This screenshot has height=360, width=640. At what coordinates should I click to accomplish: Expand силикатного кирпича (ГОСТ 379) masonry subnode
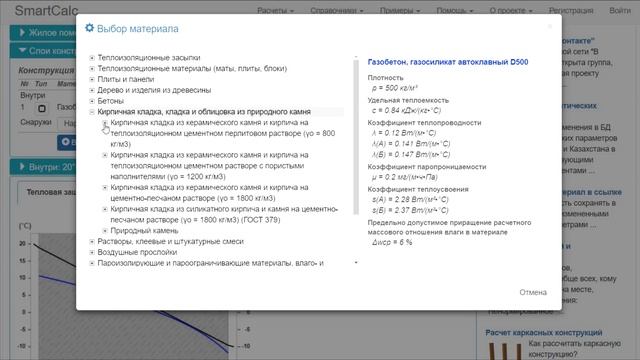click(x=105, y=209)
